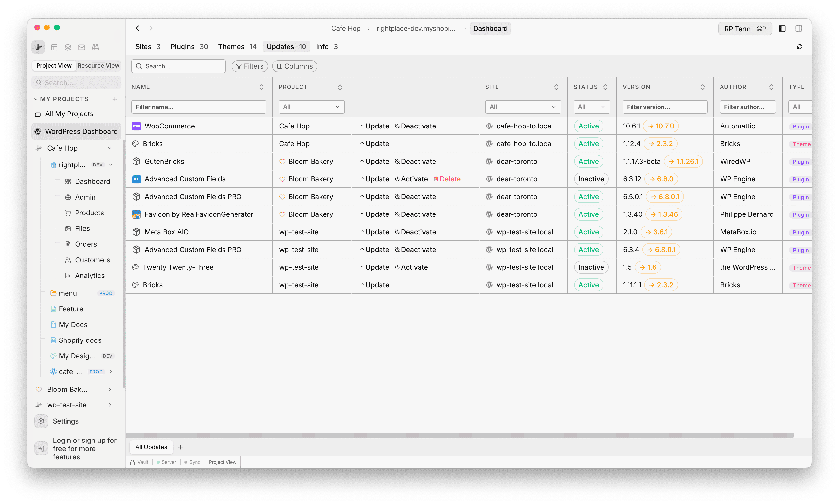839x504 pixels.
Task: Click the stacked layers icon in the sidebar toolbar
Action: 68,47
